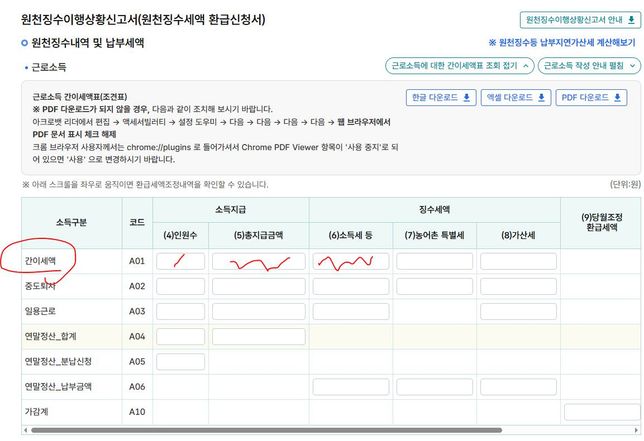Viewport: 644px width, 441px height.
Task: Expand the 근로소득 작성 안내 펼침 section
Action: tap(588, 66)
